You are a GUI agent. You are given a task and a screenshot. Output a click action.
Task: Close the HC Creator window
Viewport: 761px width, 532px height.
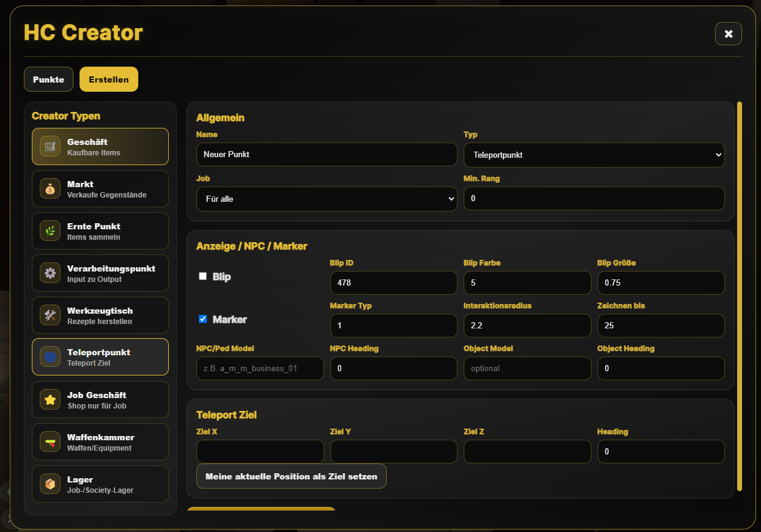[x=729, y=34]
